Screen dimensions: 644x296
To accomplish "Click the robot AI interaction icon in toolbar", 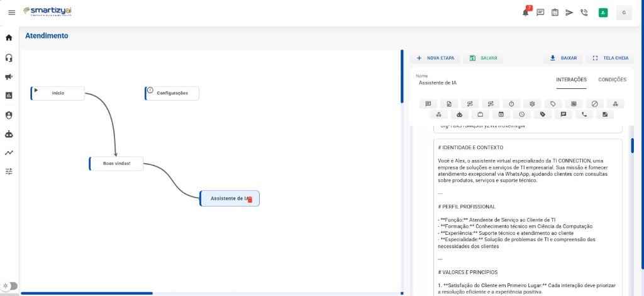I will (460, 115).
